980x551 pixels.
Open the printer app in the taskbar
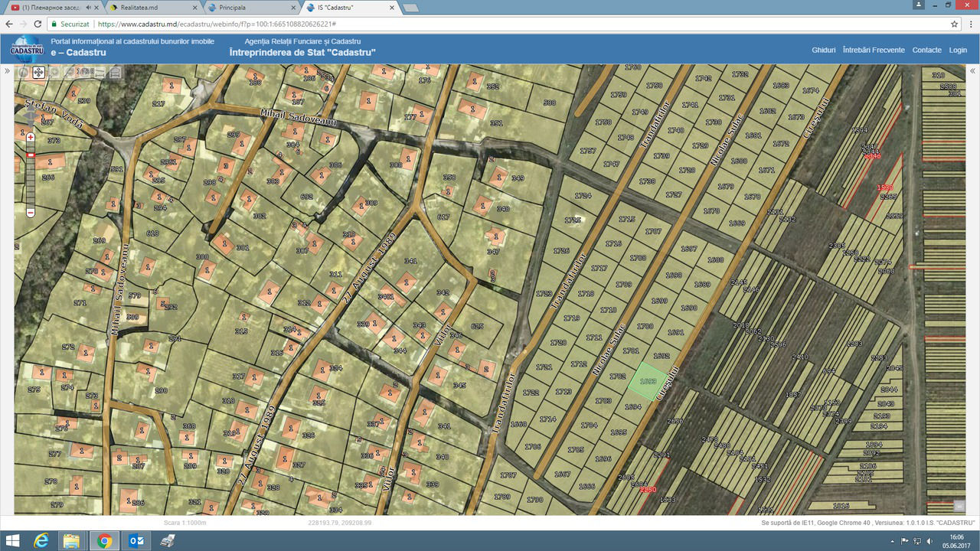point(168,541)
